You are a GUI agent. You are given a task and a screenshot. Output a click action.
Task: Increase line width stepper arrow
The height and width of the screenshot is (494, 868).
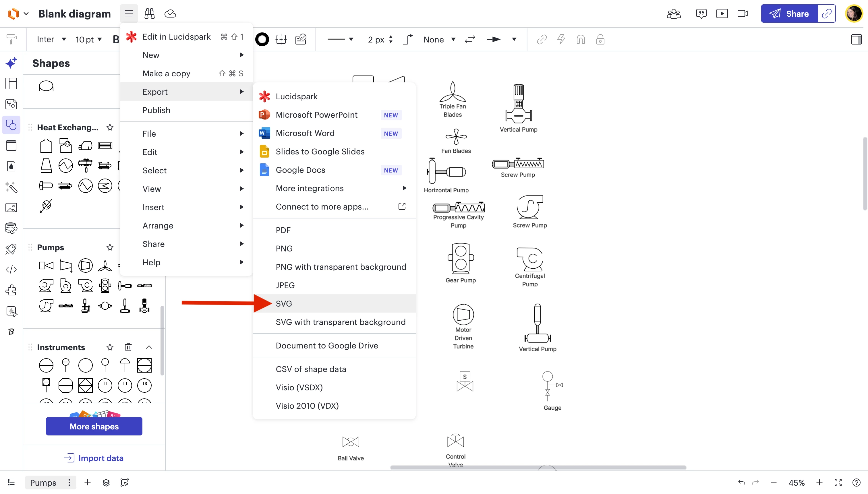point(390,37)
